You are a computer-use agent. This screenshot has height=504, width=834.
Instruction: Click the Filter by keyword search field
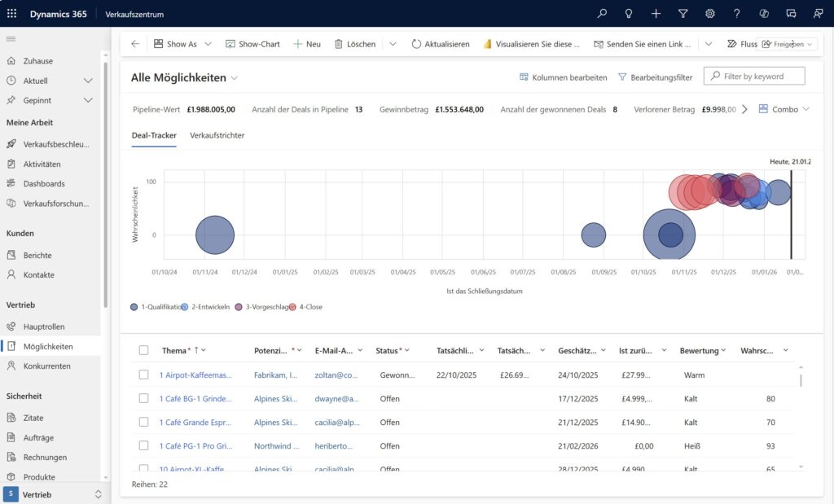pos(754,77)
